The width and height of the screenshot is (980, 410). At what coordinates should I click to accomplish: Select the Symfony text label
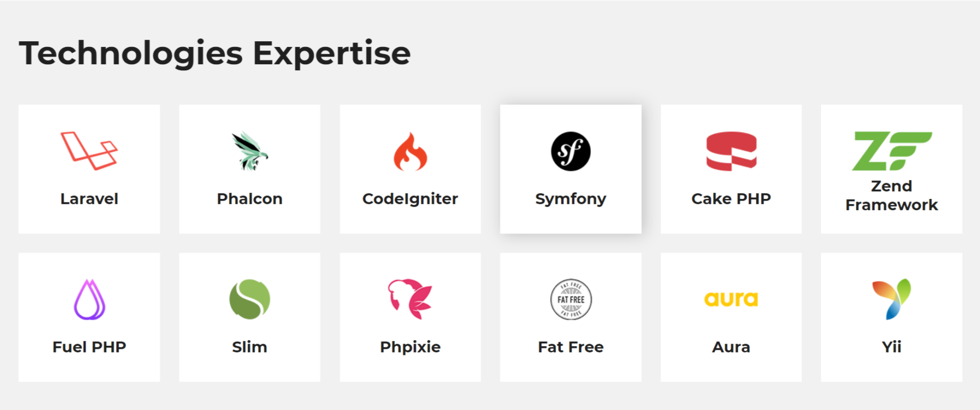tap(571, 199)
